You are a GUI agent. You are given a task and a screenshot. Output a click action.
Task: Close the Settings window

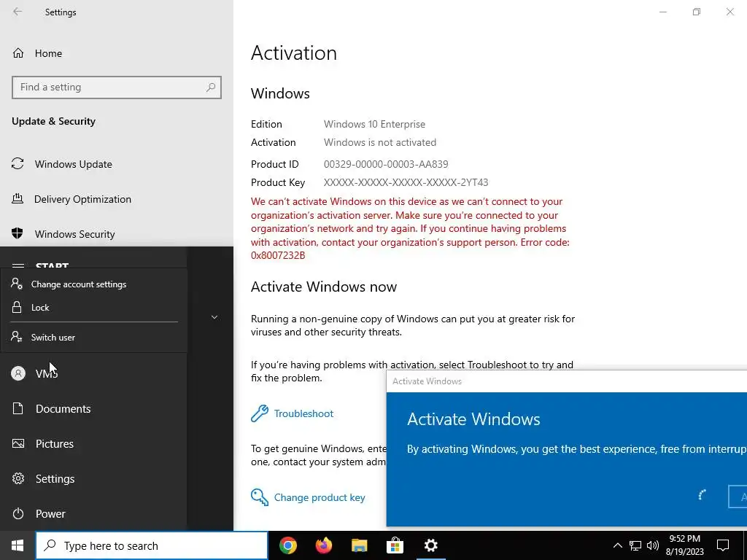pos(729,12)
